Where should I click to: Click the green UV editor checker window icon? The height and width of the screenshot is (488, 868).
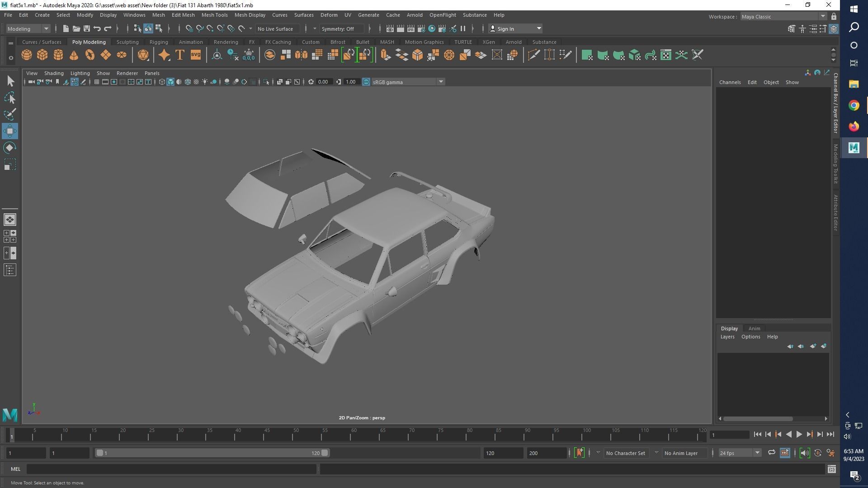666,55
